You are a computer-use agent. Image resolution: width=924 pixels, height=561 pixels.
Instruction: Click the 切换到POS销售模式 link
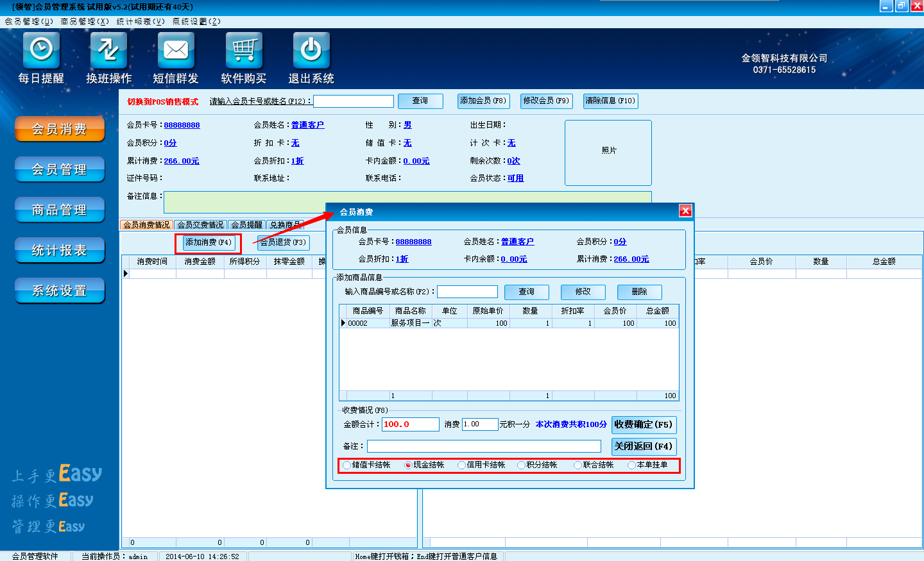[163, 101]
